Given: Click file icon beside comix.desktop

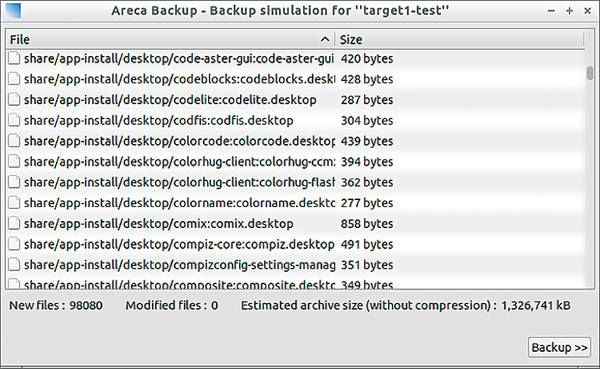Looking at the screenshot, I should (x=14, y=224).
